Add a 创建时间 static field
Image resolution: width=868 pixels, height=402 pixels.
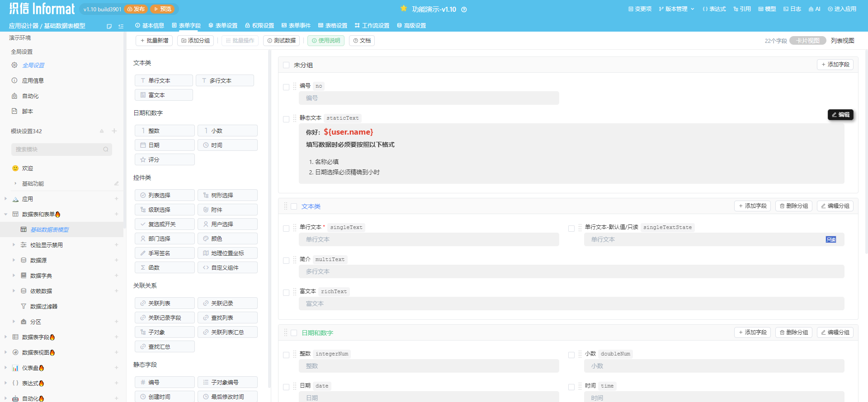[x=165, y=397]
